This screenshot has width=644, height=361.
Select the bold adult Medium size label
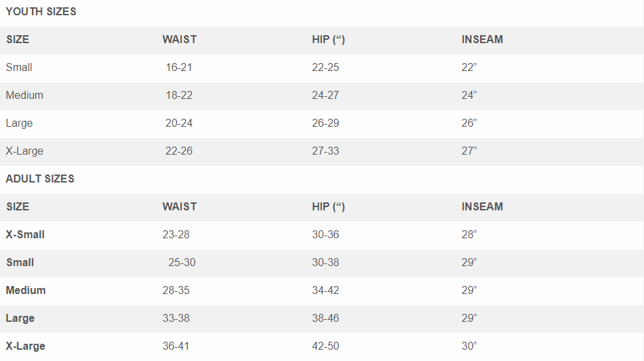click(x=26, y=290)
